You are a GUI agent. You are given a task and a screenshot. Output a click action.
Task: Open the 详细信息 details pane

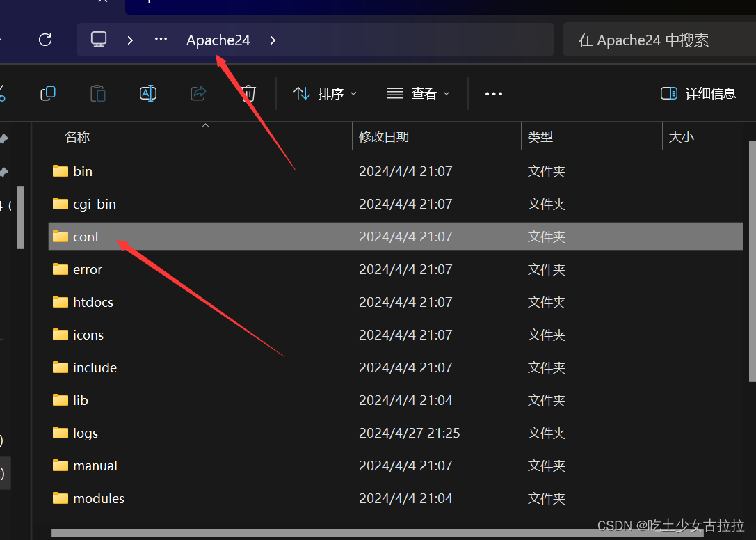pyautogui.click(x=698, y=93)
